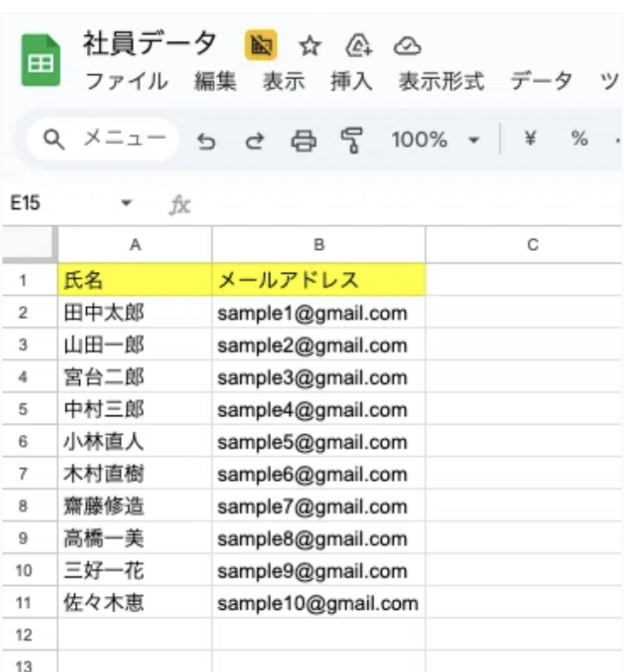Viewport: 629px width, 672px height.
Task: Open the Google Sheets home icon
Action: tap(41, 60)
